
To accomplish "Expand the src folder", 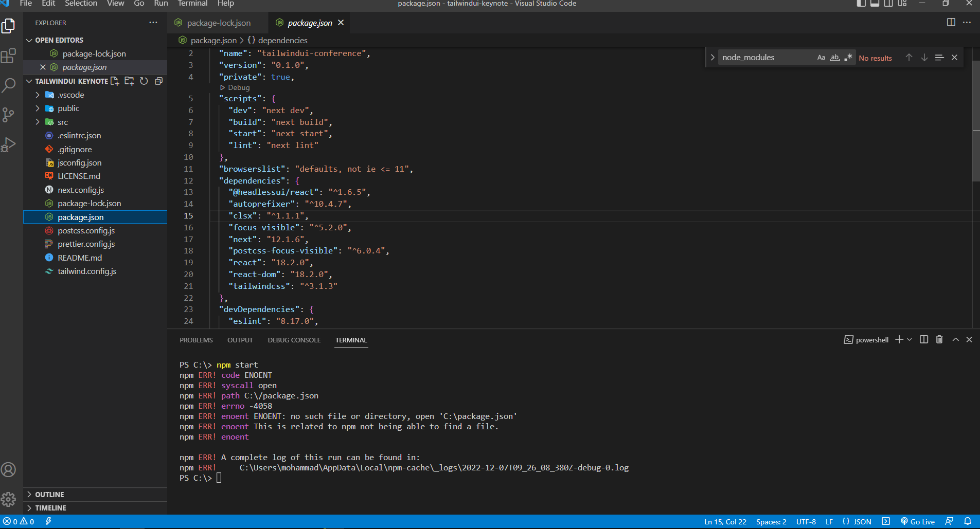I will (62, 122).
